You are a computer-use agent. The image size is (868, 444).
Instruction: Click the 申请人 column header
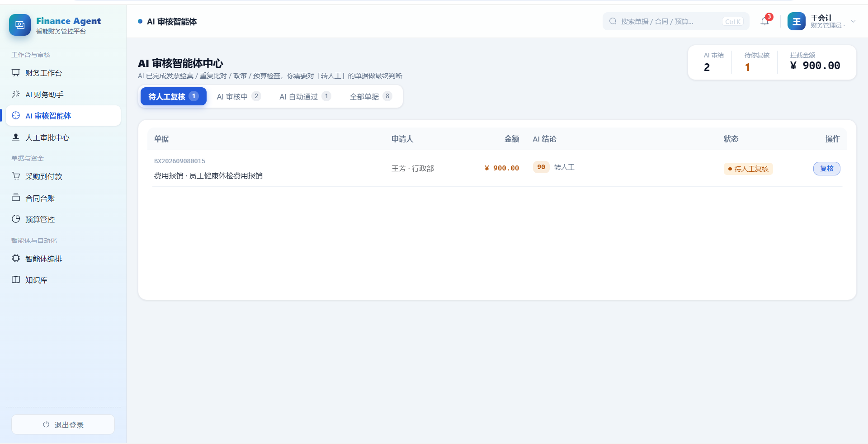(402, 139)
